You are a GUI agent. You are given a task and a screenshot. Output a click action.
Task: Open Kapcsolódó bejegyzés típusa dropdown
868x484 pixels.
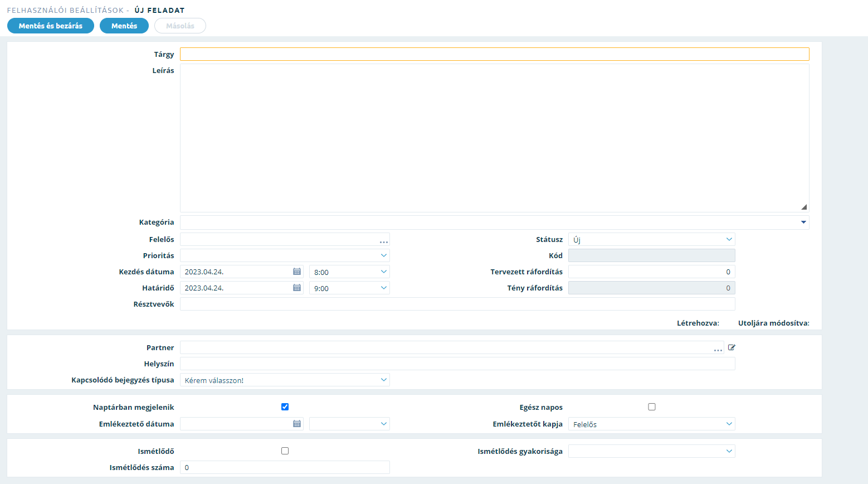(285, 380)
